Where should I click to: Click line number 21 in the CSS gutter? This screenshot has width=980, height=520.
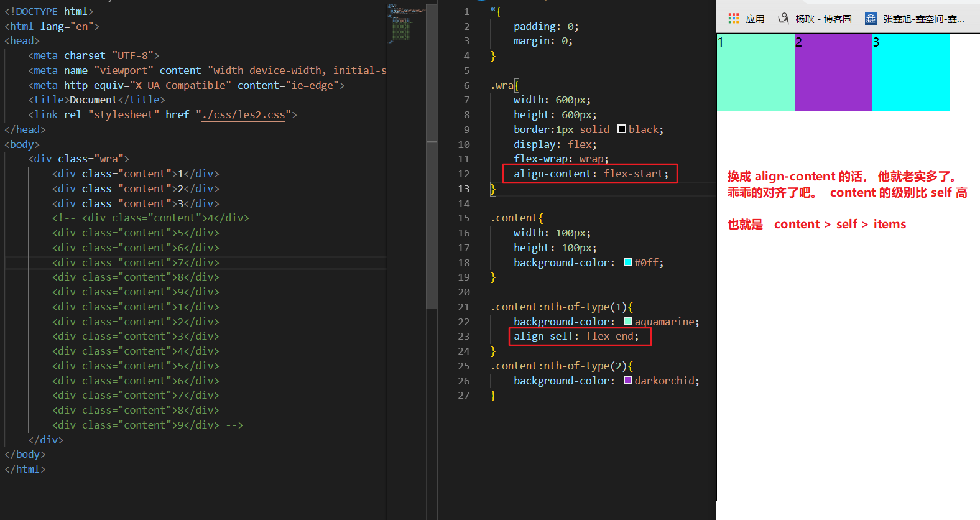464,307
